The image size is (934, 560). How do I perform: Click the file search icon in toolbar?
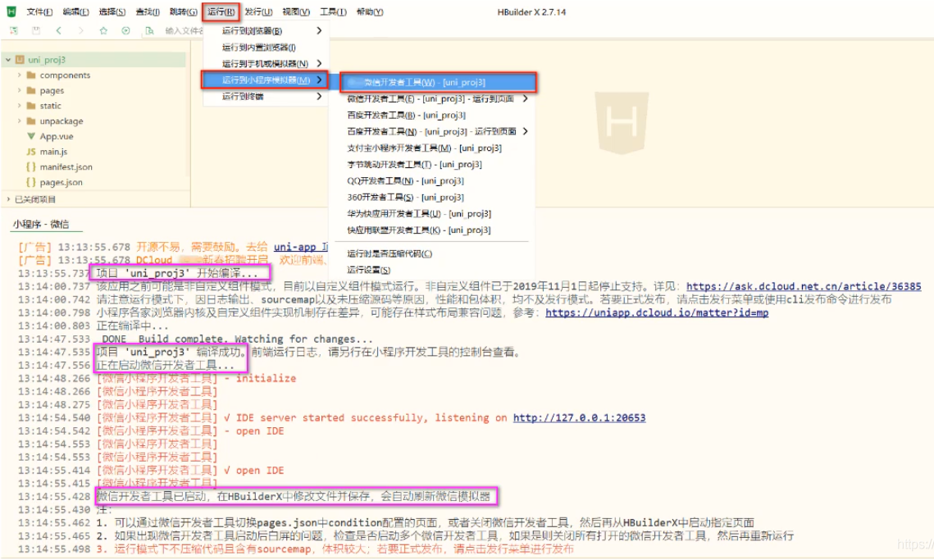149,30
